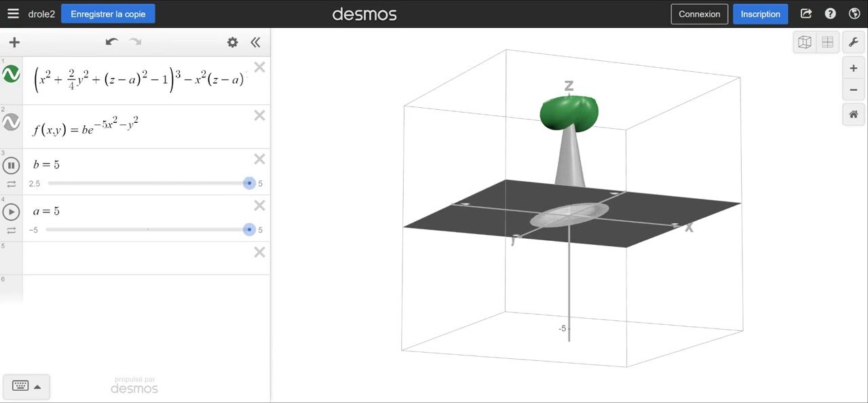The width and height of the screenshot is (868, 403).
Task: Click Enregistrer la copie button
Action: coord(108,14)
